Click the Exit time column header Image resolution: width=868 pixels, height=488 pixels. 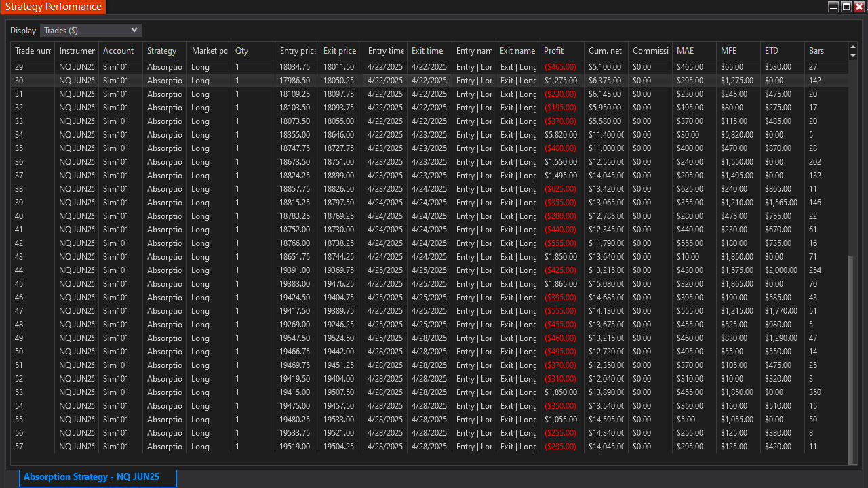(429, 51)
